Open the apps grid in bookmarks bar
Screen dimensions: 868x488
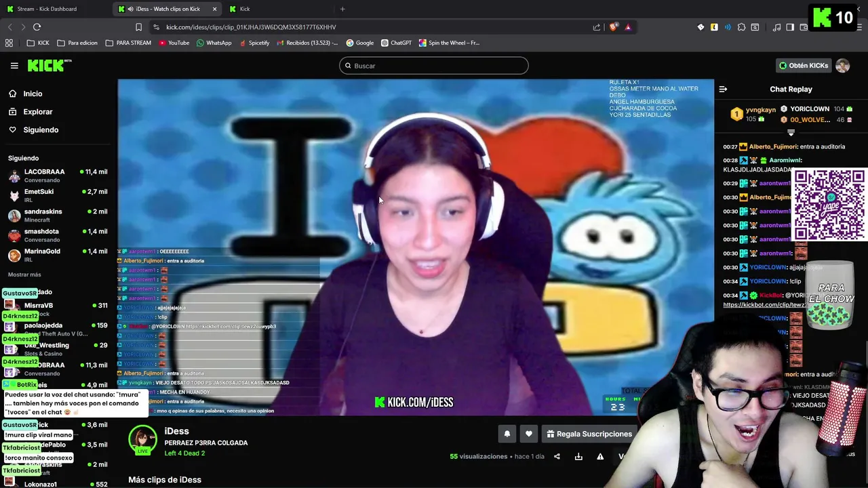[9, 43]
